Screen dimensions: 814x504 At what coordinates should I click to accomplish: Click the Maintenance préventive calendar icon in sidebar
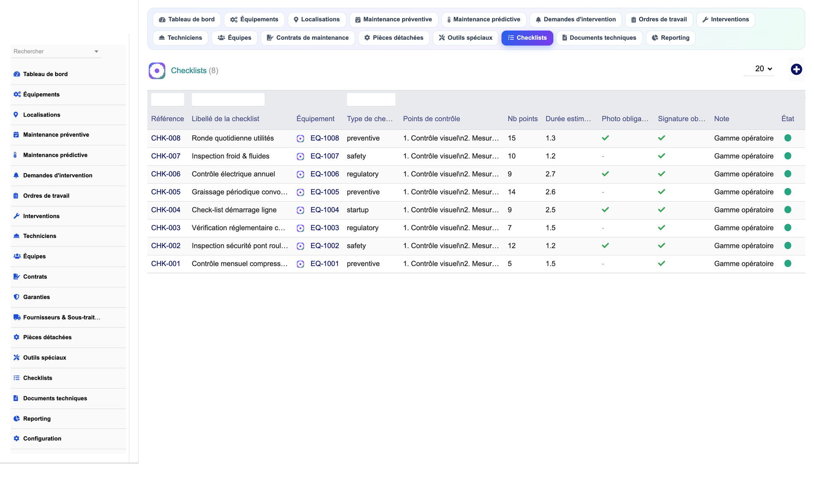[16, 135]
